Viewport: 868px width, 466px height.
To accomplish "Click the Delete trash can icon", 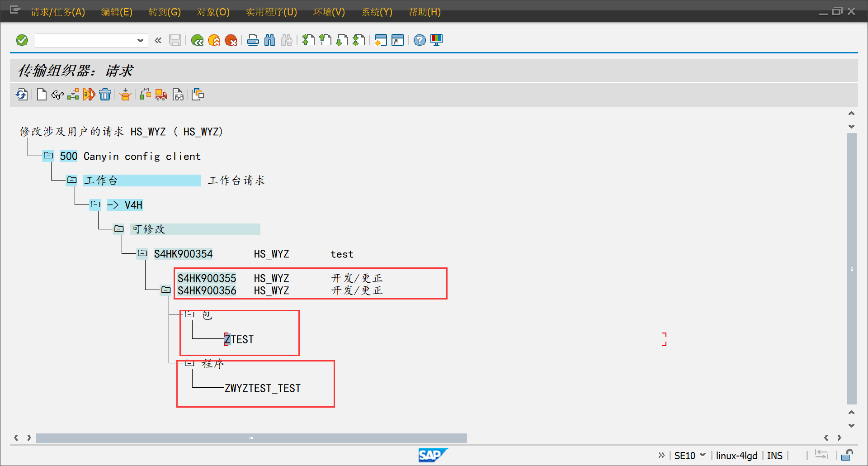I will click(x=105, y=95).
